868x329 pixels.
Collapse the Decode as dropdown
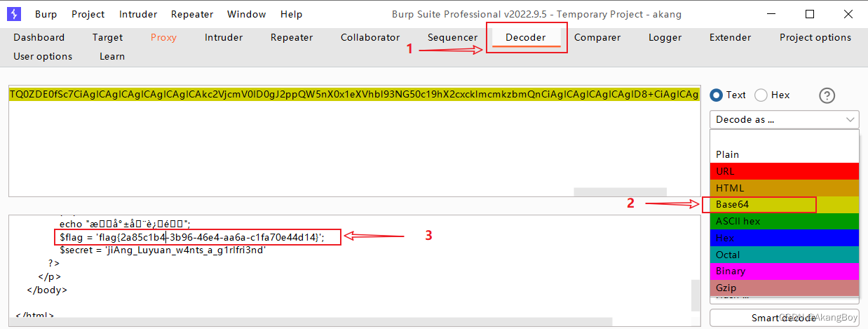[784, 119]
